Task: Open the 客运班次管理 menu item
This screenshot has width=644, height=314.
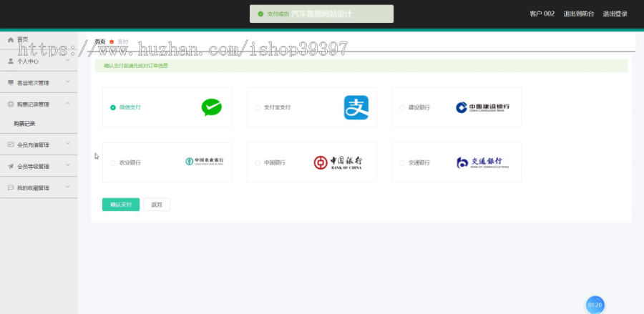Action: pos(39,82)
